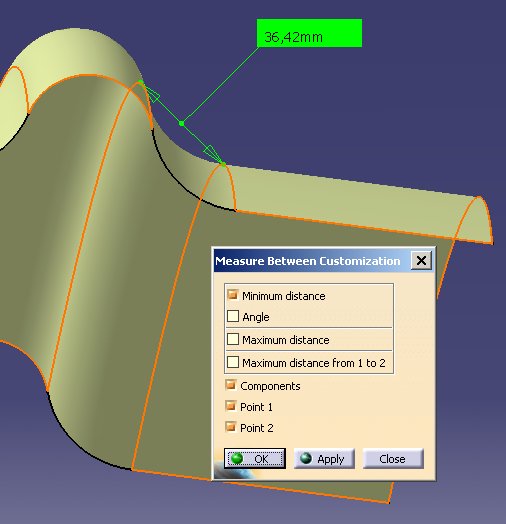Uncheck the Minimum distance checkbox

coord(233,295)
